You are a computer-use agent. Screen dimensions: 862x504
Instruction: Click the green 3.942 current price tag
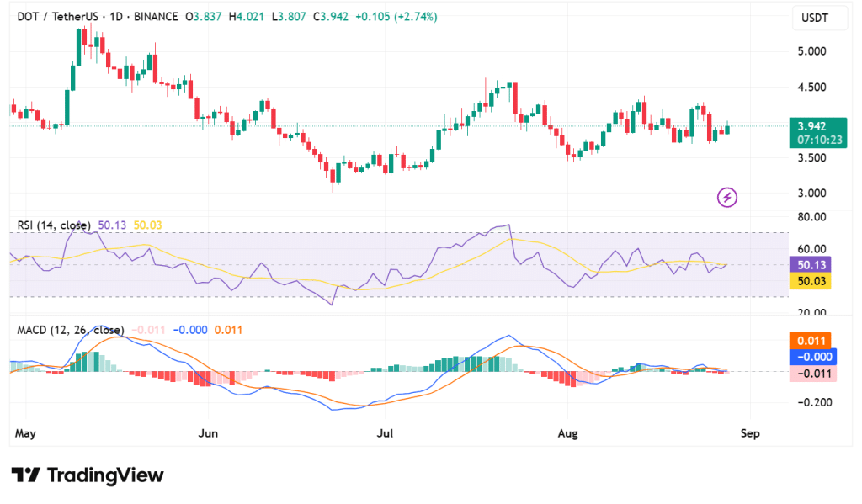coord(811,126)
